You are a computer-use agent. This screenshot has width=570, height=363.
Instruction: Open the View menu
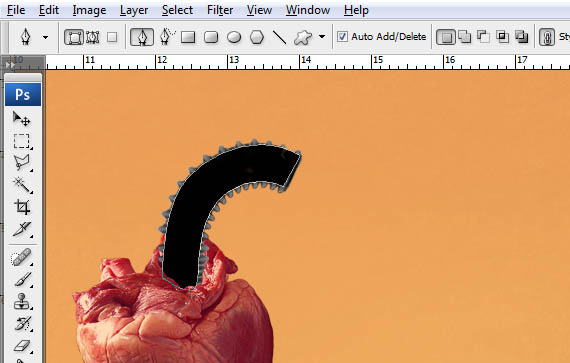(259, 10)
